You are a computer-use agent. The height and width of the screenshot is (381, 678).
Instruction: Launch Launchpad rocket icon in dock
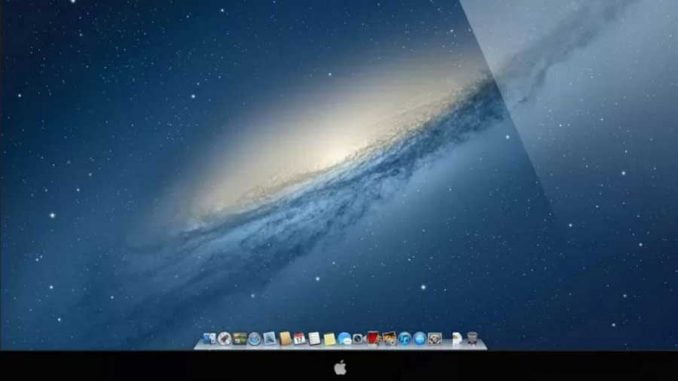tap(224, 338)
